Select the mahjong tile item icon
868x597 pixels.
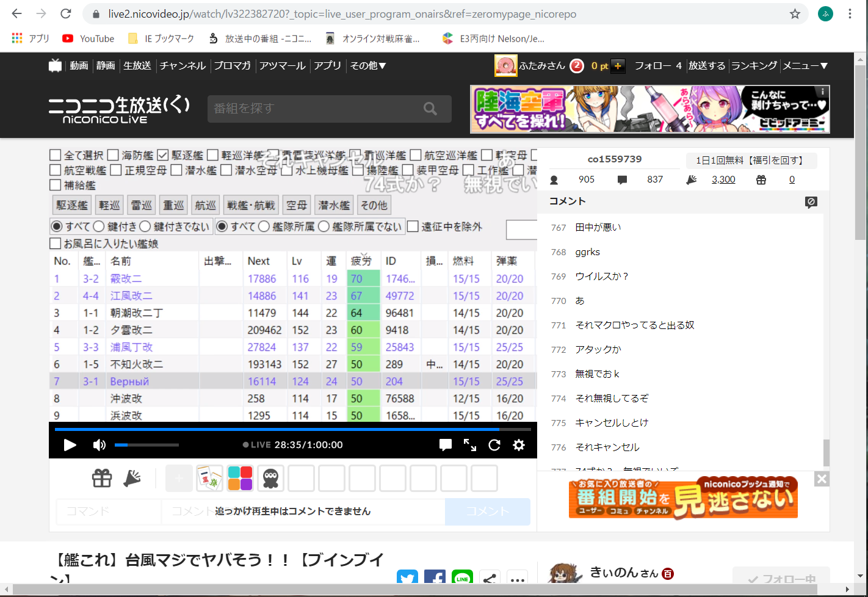[209, 479]
